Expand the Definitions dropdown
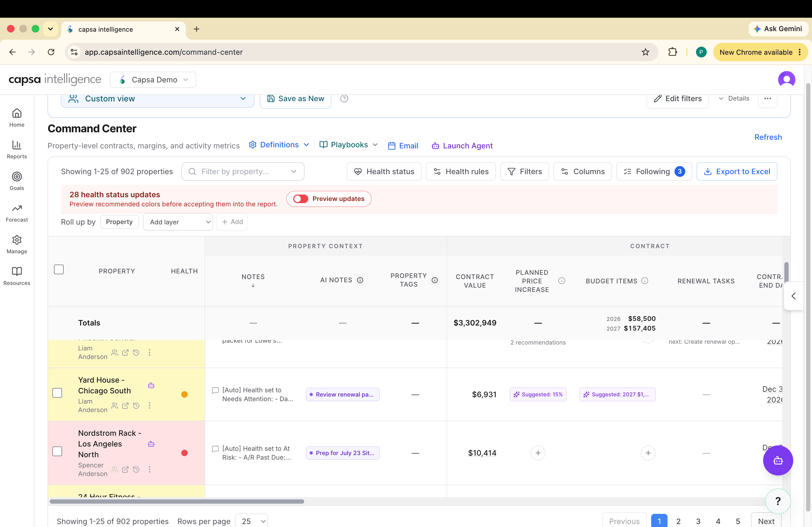 [x=279, y=145]
